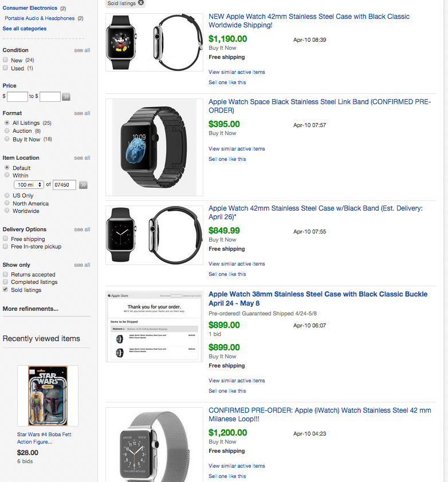Open the Portable Audio & Headphones category
448x482 pixels.
pyautogui.click(x=40, y=18)
